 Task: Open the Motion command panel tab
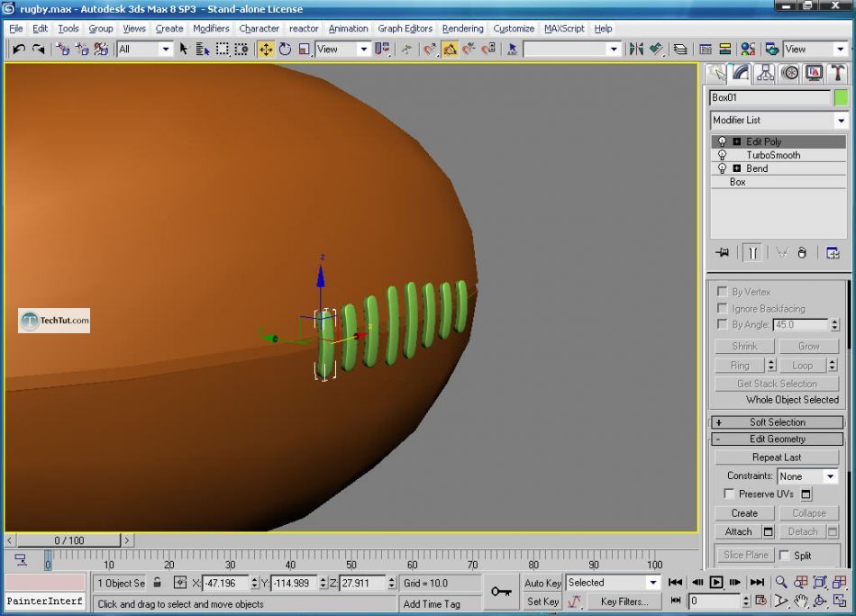(790, 73)
